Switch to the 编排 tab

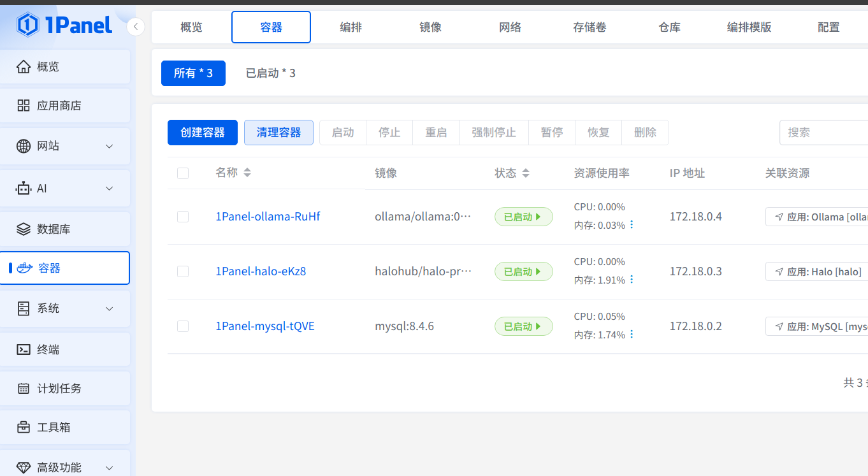(351, 27)
